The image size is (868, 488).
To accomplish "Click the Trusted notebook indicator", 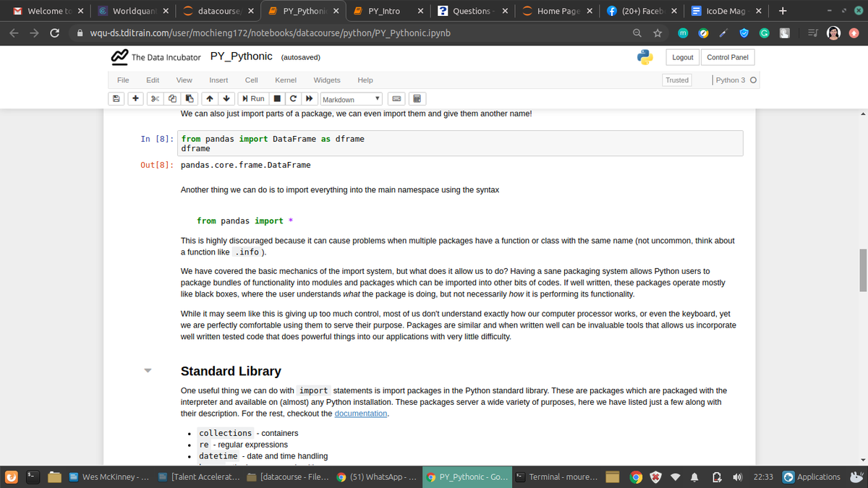I will click(677, 80).
